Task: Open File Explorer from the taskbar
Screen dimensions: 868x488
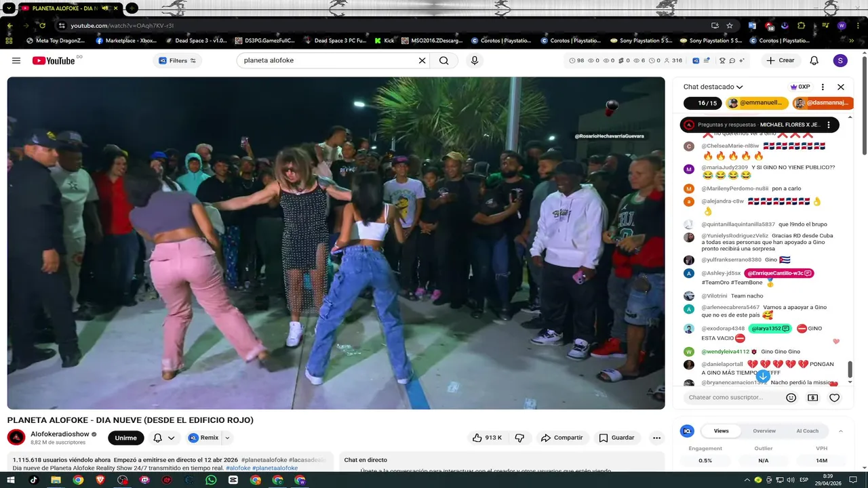Action: 56,480
